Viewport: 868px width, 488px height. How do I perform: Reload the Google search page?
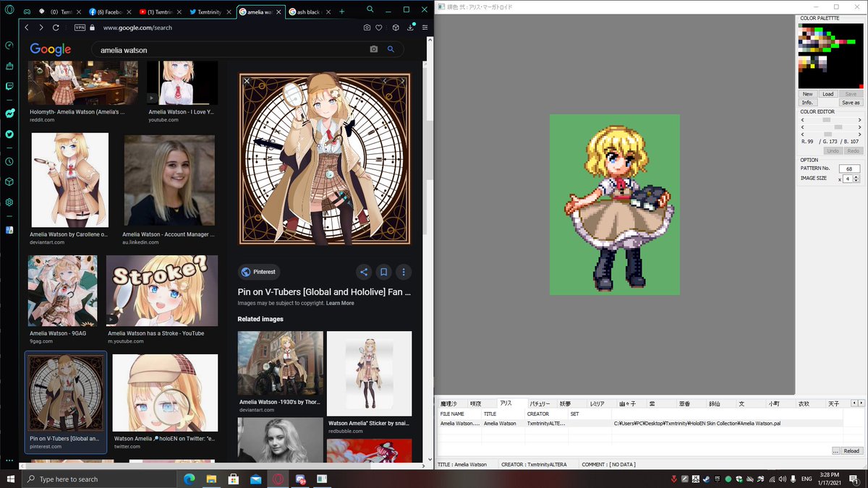pos(57,27)
